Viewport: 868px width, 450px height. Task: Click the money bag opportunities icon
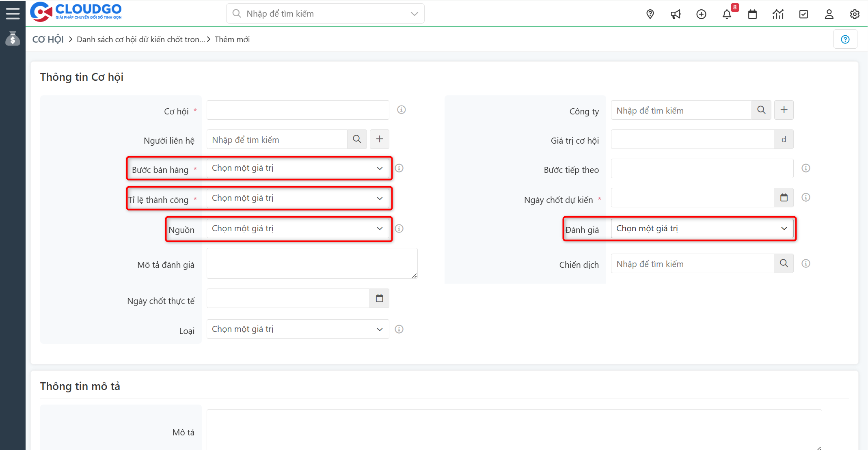13,39
